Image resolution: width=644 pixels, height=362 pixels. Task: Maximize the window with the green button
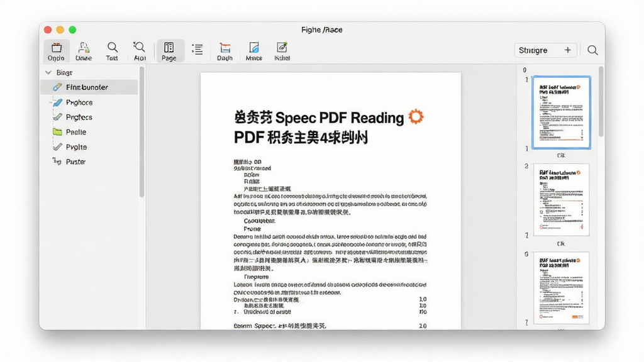[72, 30]
